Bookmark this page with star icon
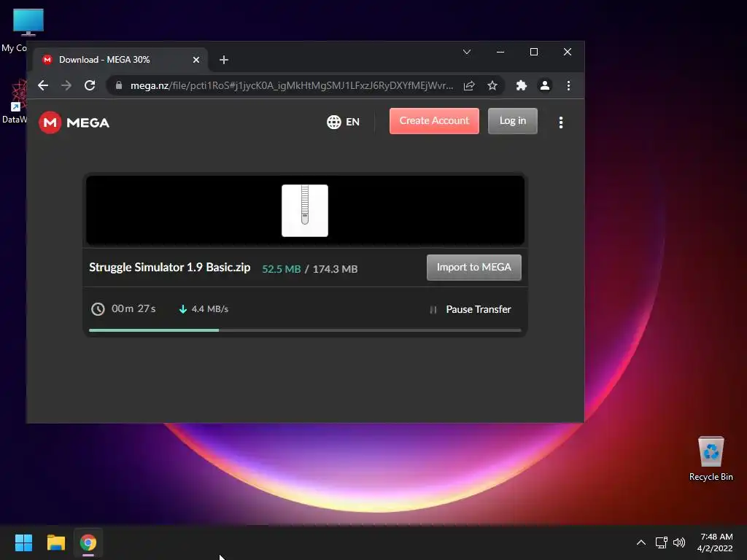The image size is (747, 560). click(492, 86)
